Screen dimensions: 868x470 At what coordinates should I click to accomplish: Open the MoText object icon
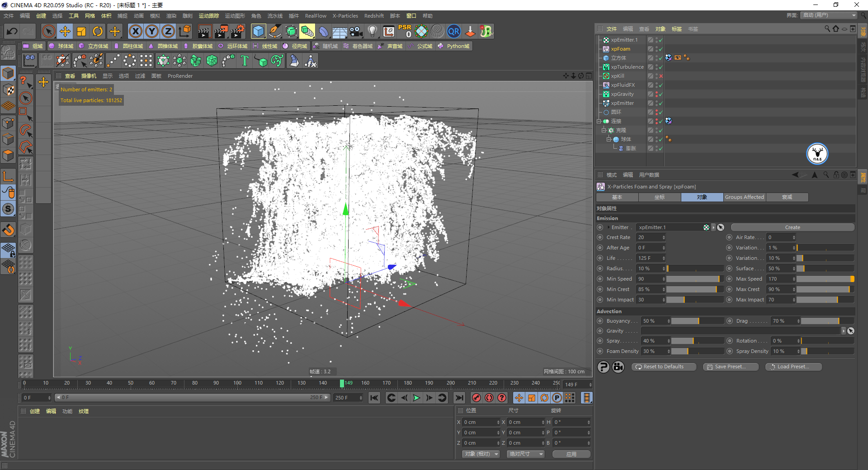coord(245,61)
